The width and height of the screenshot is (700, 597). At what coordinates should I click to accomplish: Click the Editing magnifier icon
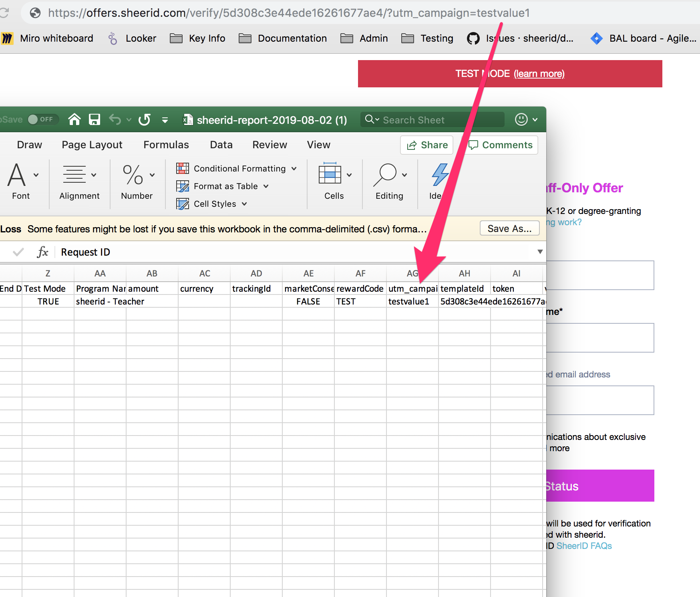coord(385,175)
